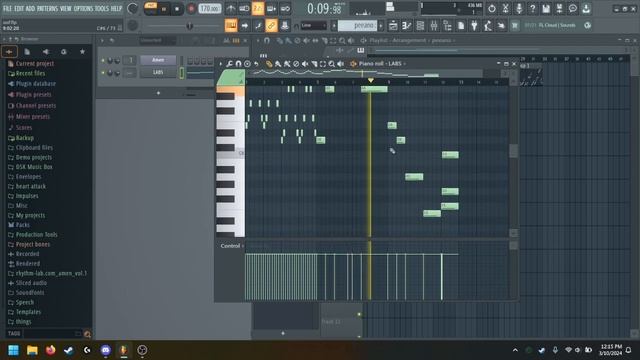
Task: Select the Zoom tool in piano roll
Action: 332,64
